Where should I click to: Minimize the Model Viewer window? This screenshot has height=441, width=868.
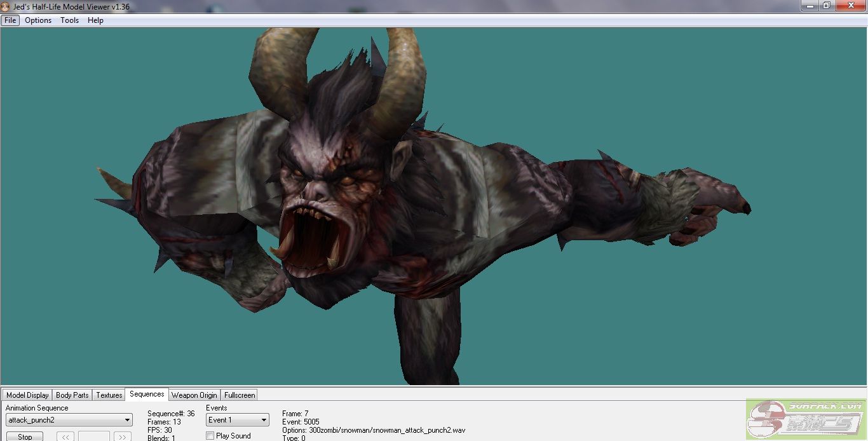coord(808,6)
